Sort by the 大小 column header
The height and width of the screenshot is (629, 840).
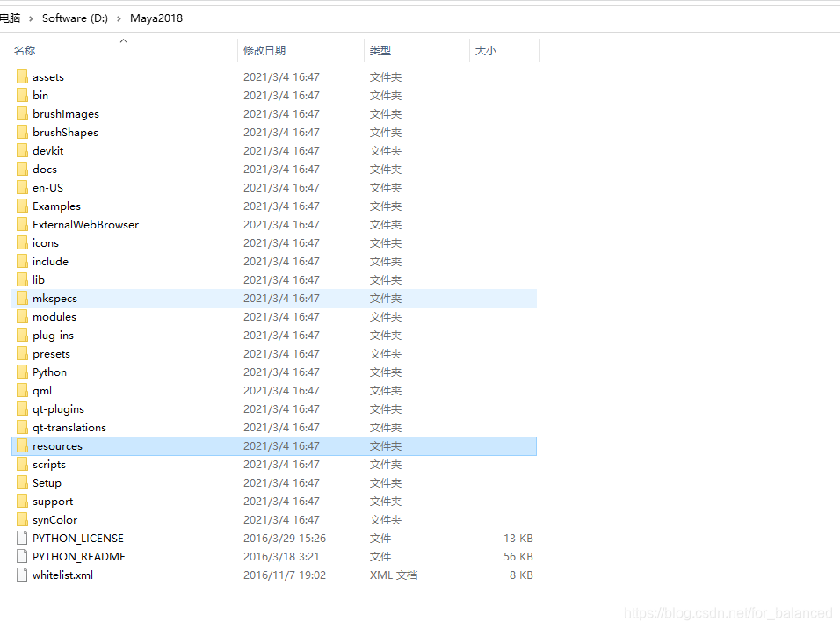pos(486,50)
